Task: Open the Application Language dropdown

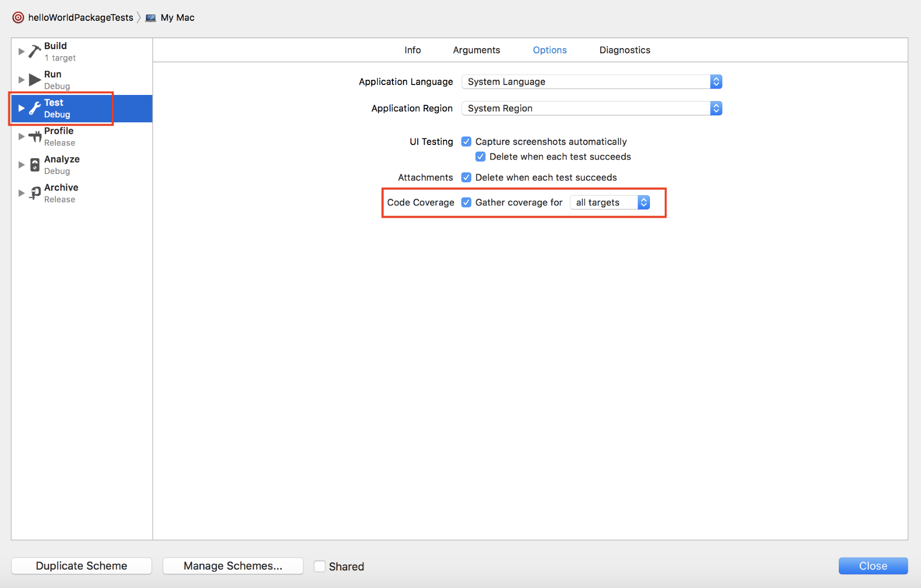Action: point(591,82)
